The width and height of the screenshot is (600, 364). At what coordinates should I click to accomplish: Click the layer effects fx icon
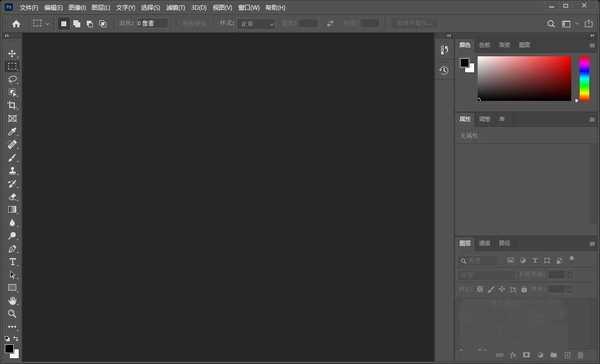[x=513, y=355]
